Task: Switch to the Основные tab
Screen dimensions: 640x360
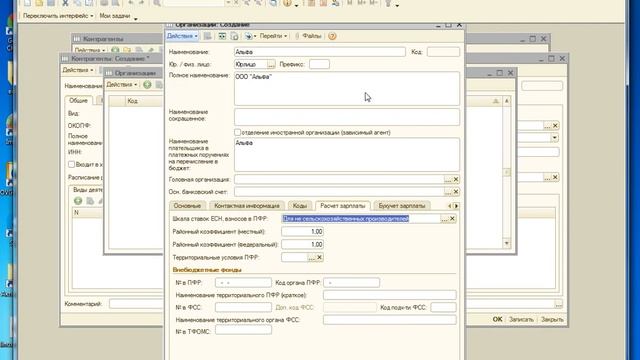Action: [187, 206]
